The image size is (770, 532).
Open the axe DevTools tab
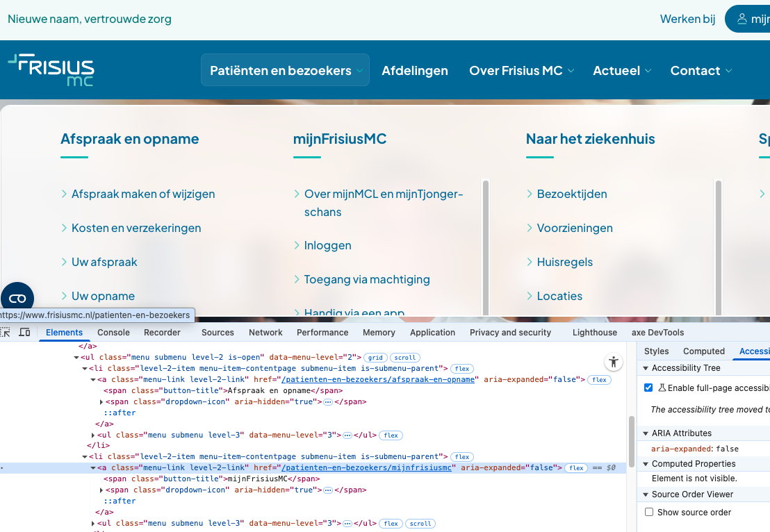click(657, 332)
